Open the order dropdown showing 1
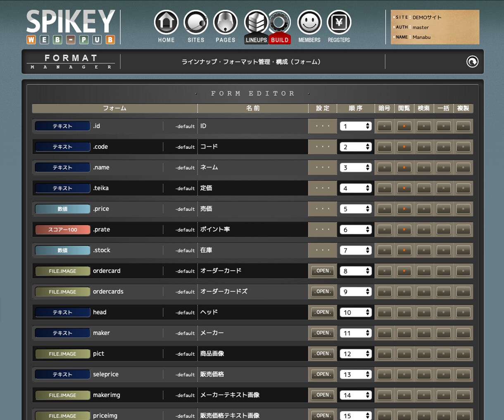 (356, 126)
